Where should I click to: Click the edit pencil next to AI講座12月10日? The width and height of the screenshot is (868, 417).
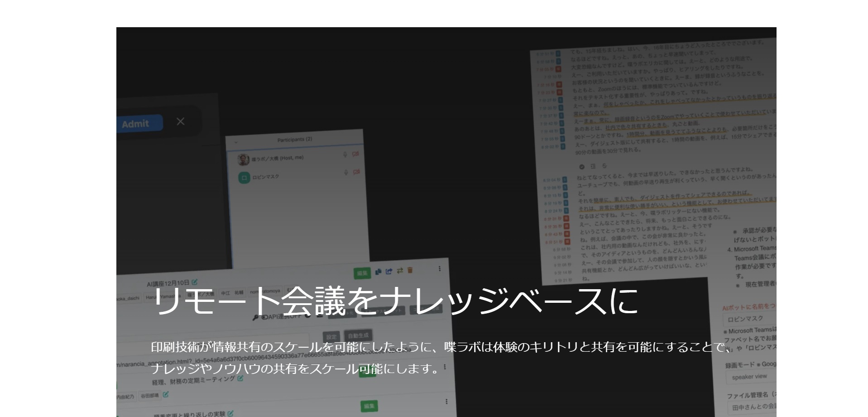click(x=194, y=282)
